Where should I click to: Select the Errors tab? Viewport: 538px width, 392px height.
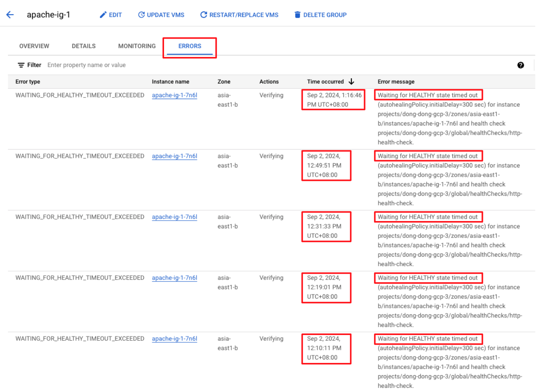coord(190,46)
